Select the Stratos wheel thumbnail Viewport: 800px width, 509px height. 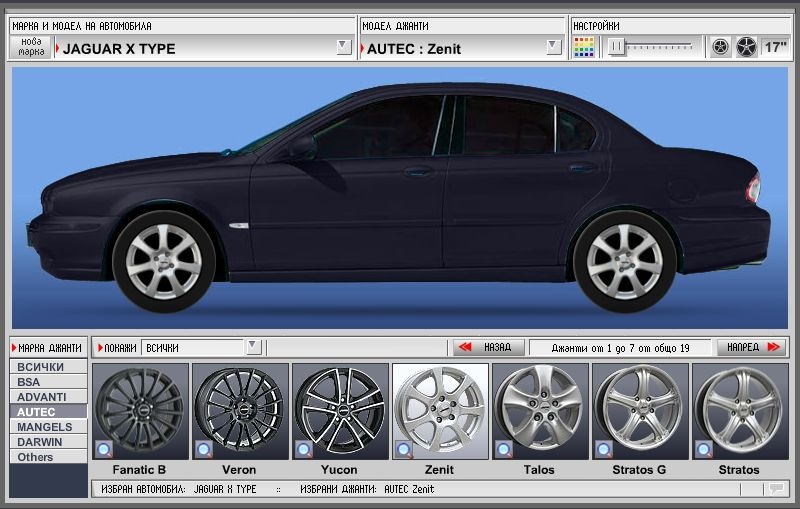pos(739,412)
